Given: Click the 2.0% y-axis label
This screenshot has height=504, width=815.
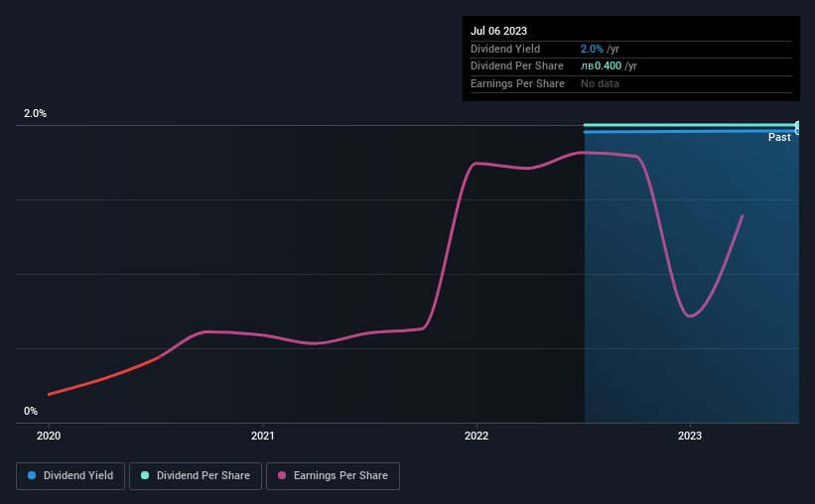Looking at the screenshot, I should click(35, 113).
